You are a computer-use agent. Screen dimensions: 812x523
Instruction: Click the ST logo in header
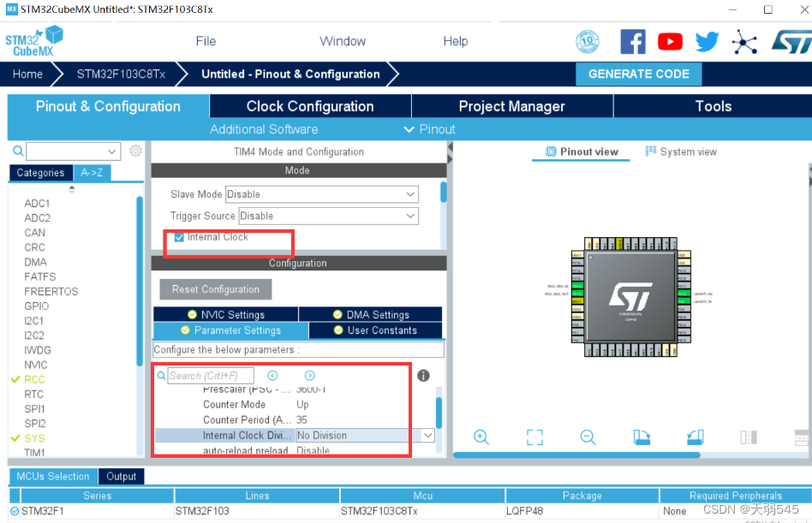[791, 41]
